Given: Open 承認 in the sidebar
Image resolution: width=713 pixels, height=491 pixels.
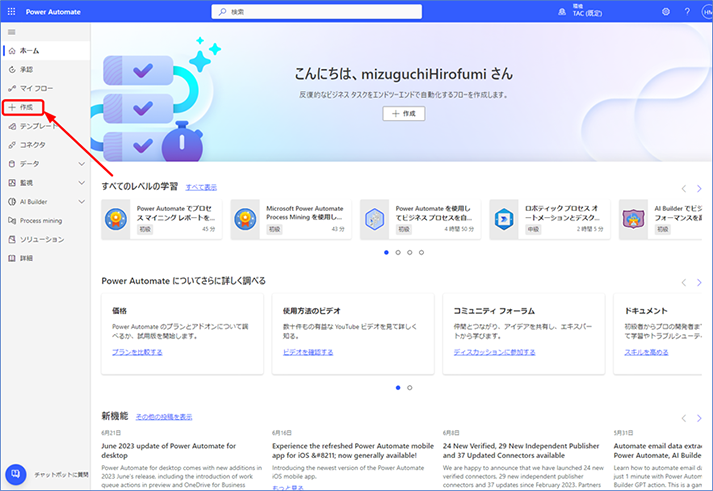Looking at the screenshot, I should 45,70.
